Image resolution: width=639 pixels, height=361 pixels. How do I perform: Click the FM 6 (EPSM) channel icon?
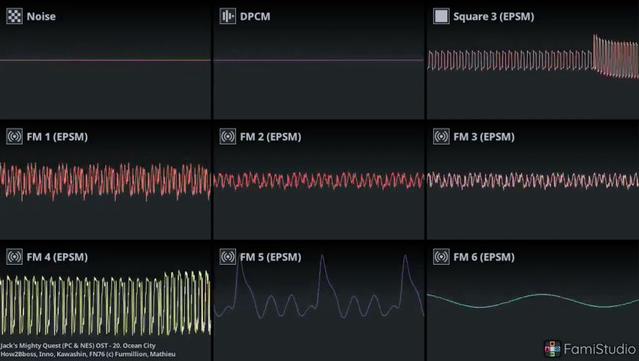(441, 257)
